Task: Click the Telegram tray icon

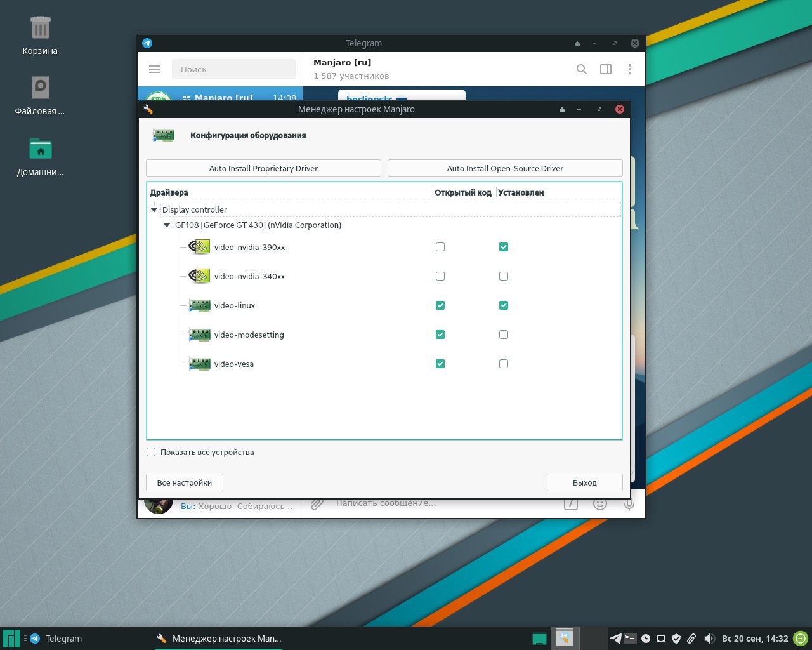Action: [615, 639]
